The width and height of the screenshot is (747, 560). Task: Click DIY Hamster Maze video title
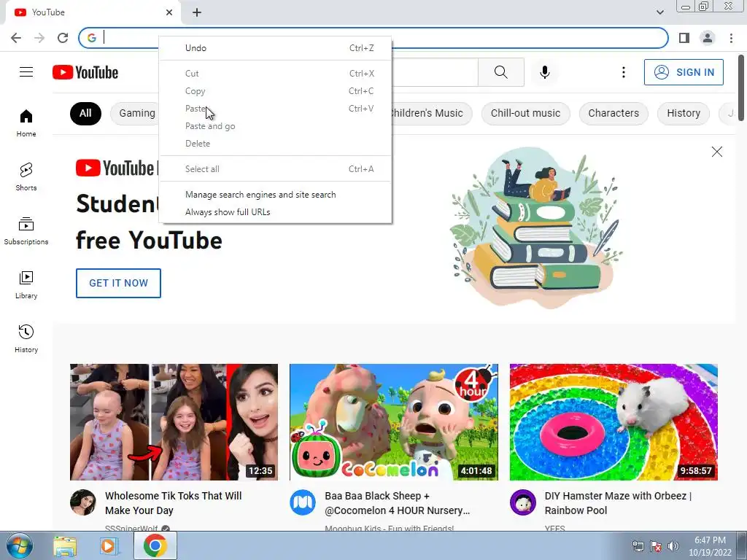click(x=618, y=503)
